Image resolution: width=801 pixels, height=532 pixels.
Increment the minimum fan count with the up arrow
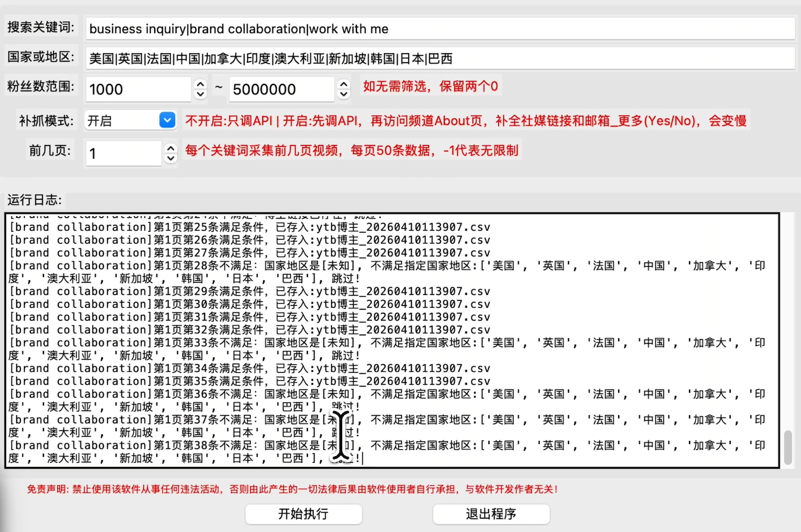(199, 85)
